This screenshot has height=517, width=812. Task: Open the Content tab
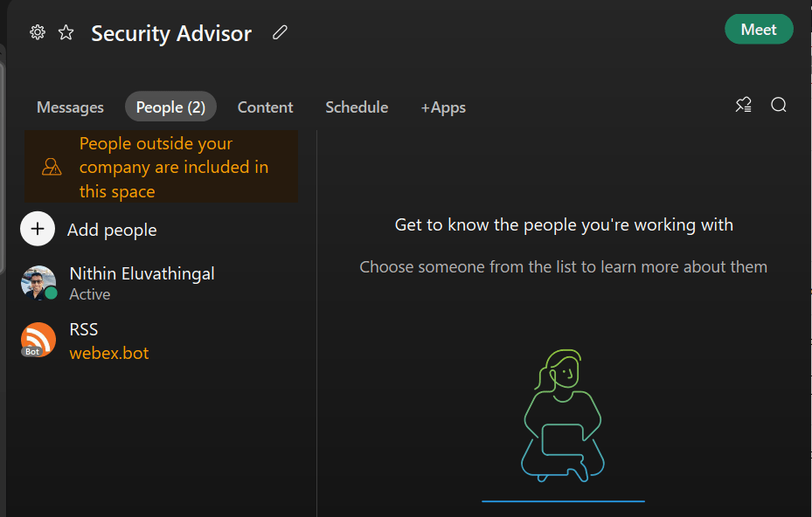pos(265,107)
